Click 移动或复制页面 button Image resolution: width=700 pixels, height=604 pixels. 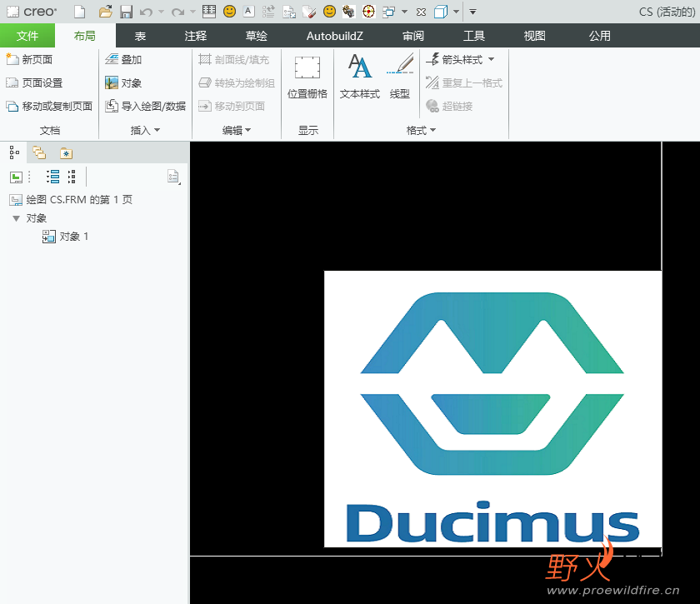coord(49,107)
